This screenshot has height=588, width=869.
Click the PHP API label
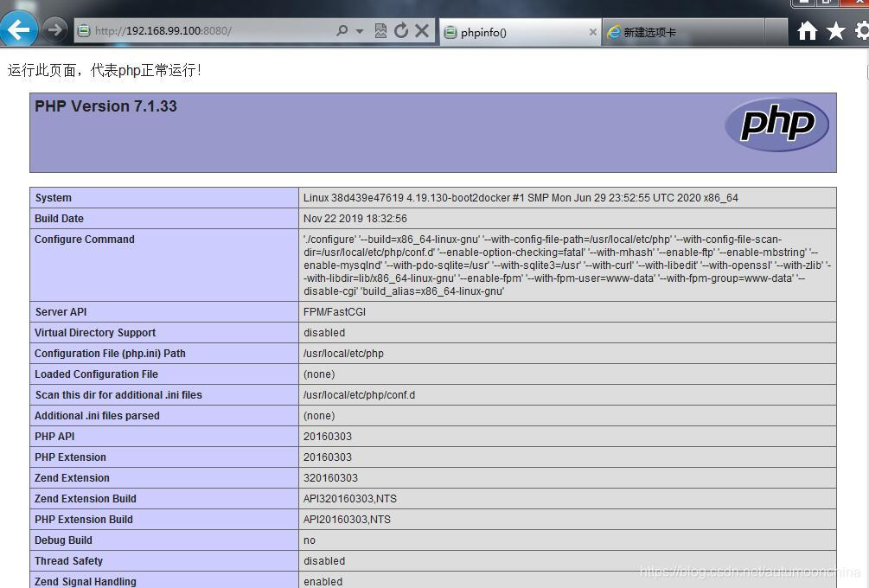54,437
